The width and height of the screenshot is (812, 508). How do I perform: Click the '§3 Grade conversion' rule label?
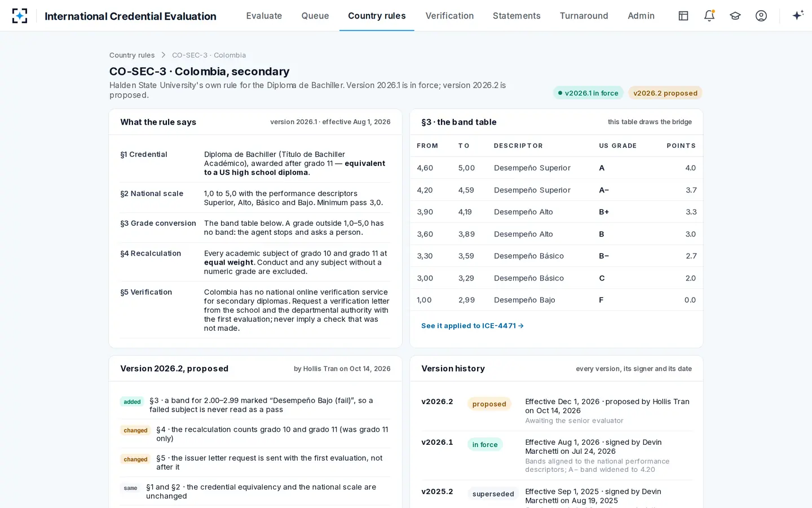coord(158,224)
